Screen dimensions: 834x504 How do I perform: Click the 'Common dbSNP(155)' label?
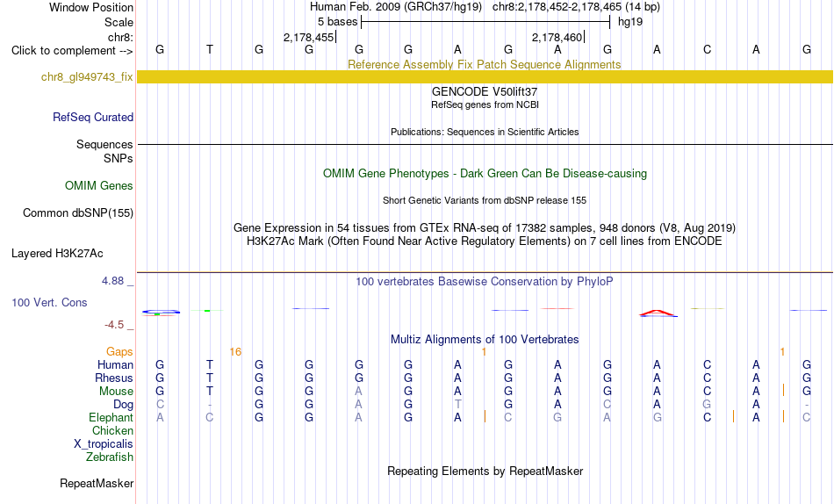pos(78,212)
